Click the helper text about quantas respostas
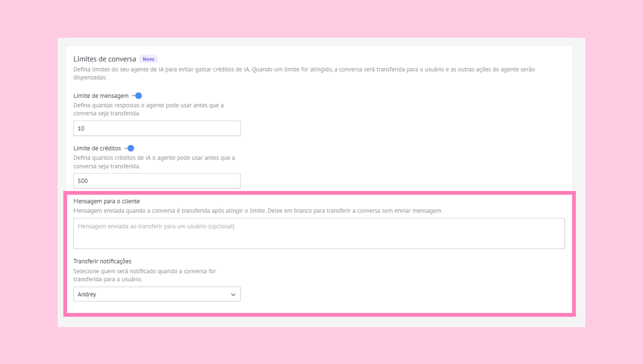The width and height of the screenshot is (643, 364). [x=148, y=109]
